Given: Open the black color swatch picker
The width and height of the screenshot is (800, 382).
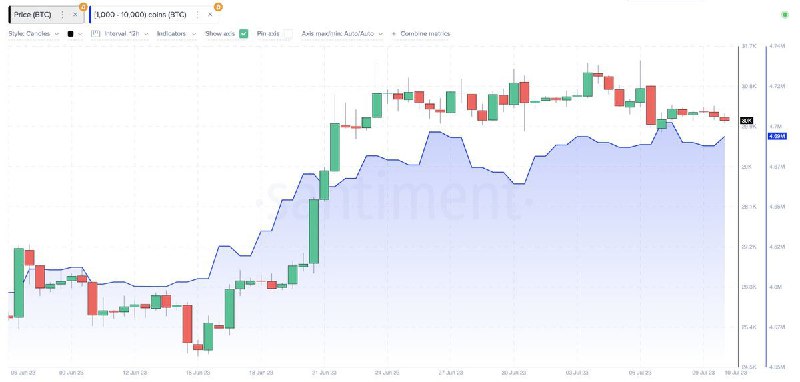Looking at the screenshot, I should (74, 34).
